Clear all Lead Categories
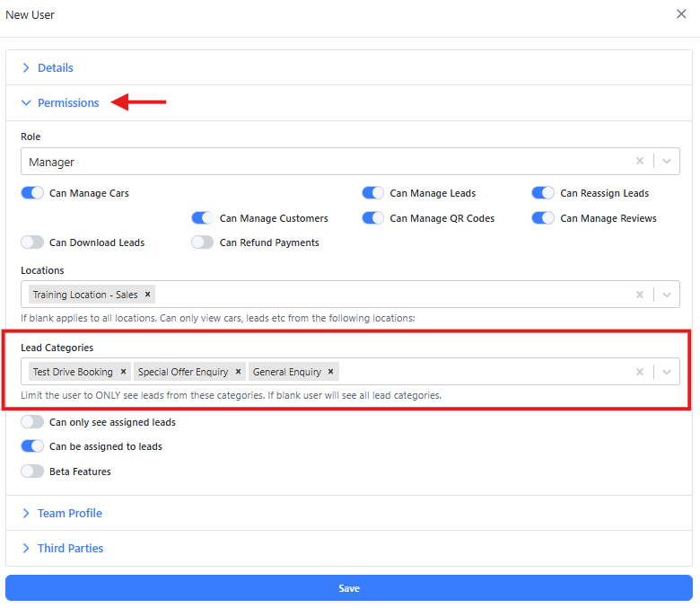This screenshot has width=700, height=608. (640, 372)
